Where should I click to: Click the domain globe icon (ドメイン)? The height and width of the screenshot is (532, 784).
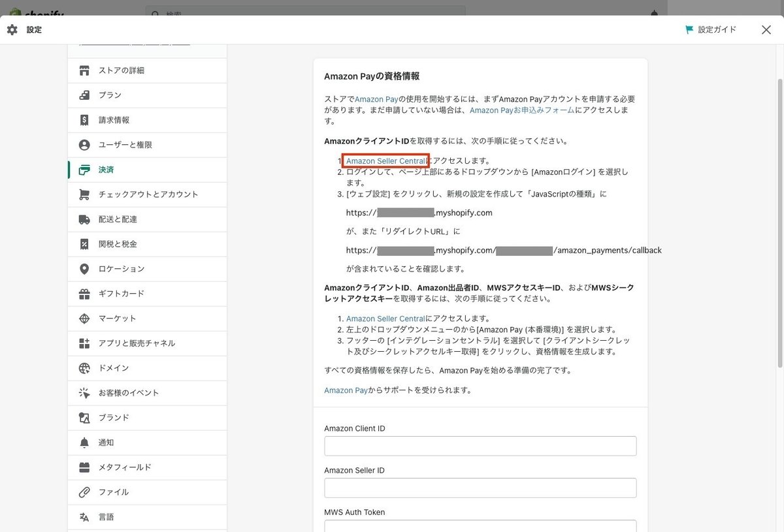coord(84,368)
